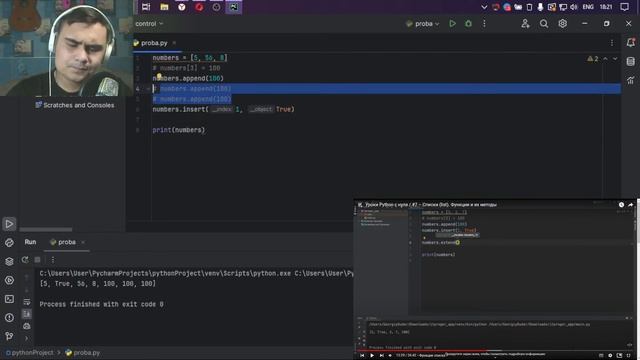Image resolution: width=640 pixels, height=360 pixels.
Task: Click the project panel horizontal scrollbar
Action: pyautogui.click(x=46, y=229)
